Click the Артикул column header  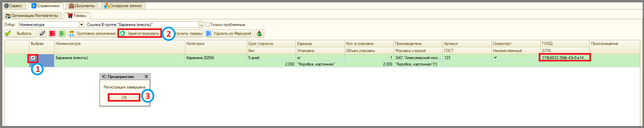click(467, 44)
